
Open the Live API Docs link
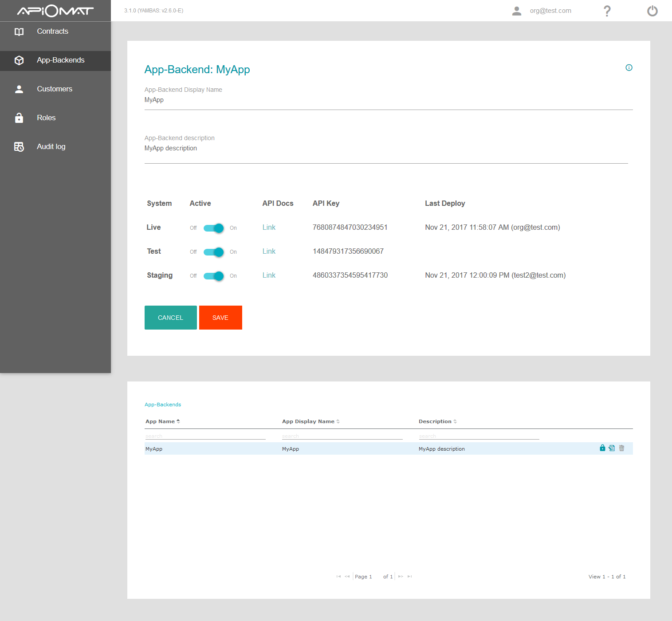(269, 227)
